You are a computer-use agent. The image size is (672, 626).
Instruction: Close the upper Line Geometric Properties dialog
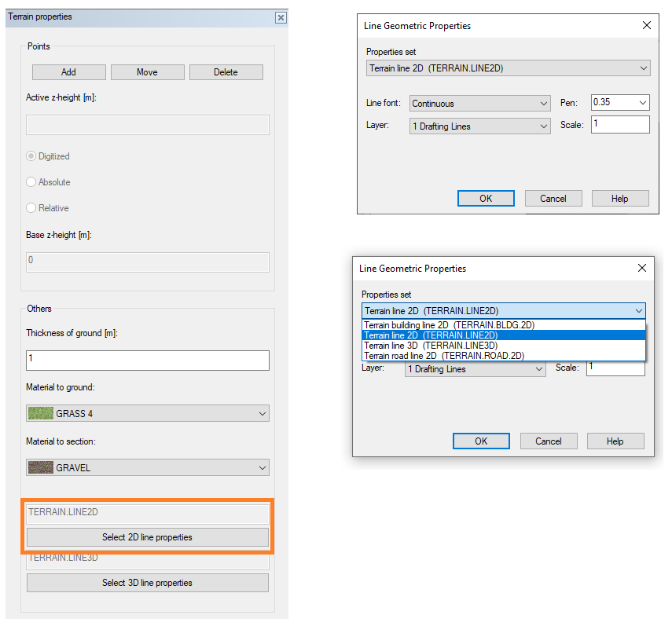647,25
